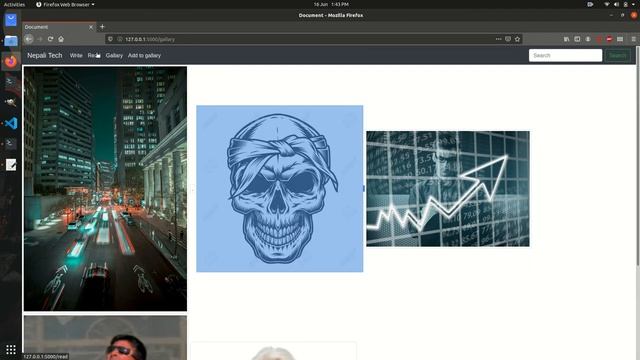Open Activities overview

pos(14,4)
